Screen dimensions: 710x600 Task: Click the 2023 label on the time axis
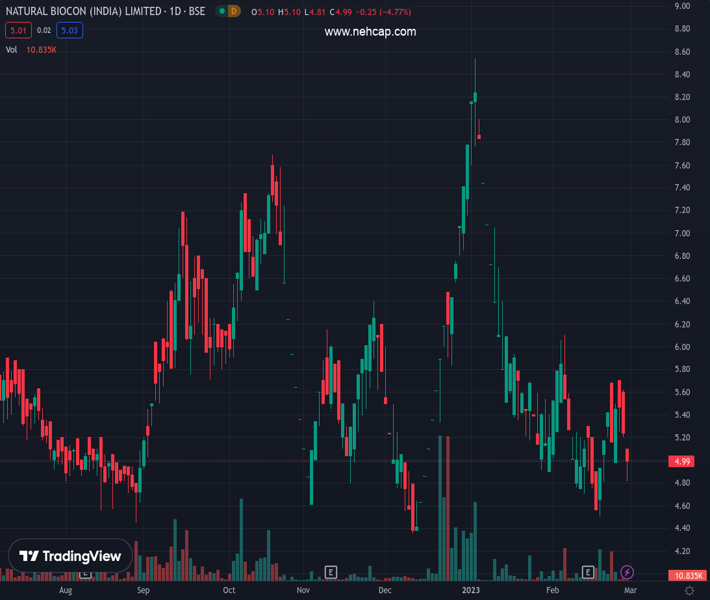point(471,591)
